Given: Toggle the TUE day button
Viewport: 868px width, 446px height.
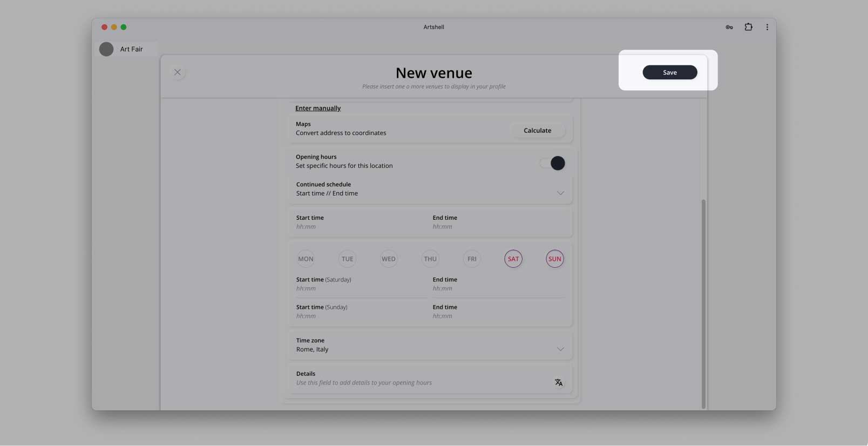Looking at the screenshot, I should click(x=348, y=259).
